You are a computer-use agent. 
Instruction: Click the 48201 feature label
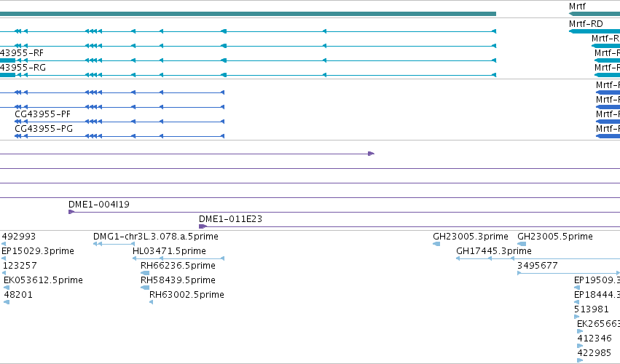pos(18,295)
